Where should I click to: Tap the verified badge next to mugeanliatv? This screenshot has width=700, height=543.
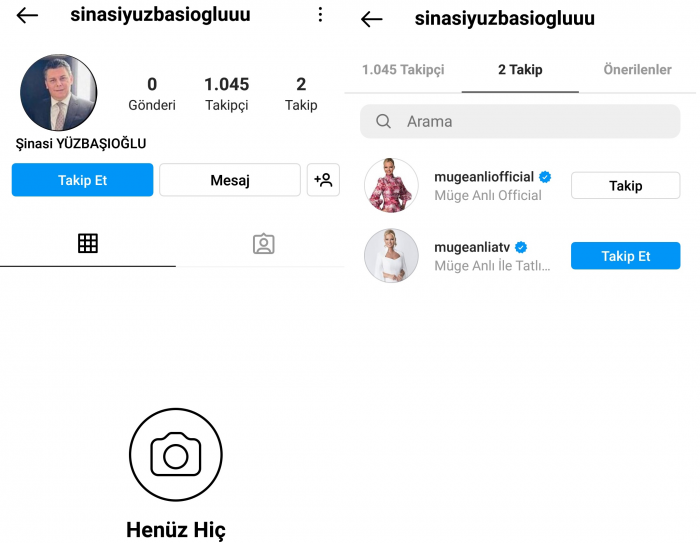point(521,247)
